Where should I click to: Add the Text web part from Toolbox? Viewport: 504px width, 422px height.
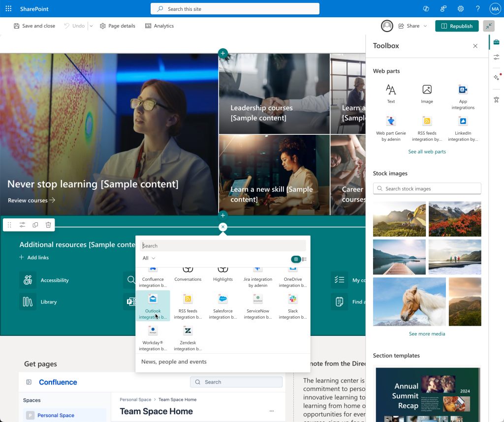pyautogui.click(x=391, y=94)
